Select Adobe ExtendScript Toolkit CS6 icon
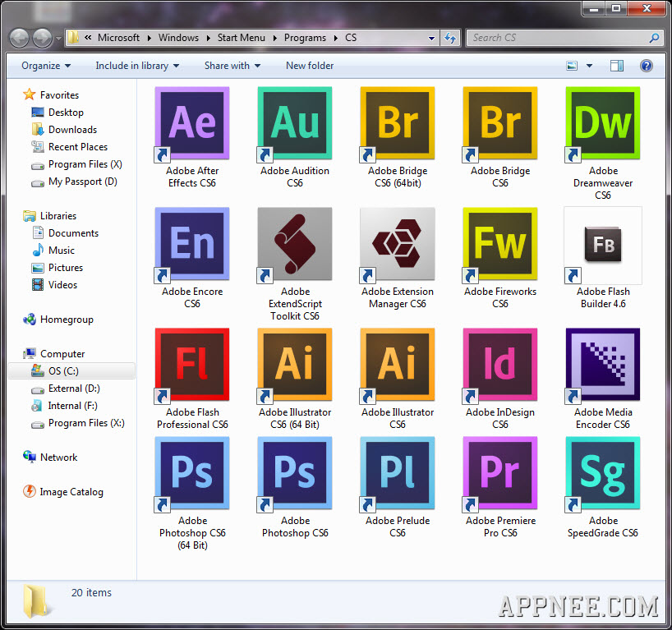The width and height of the screenshot is (672, 630). (x=295, y=244)
